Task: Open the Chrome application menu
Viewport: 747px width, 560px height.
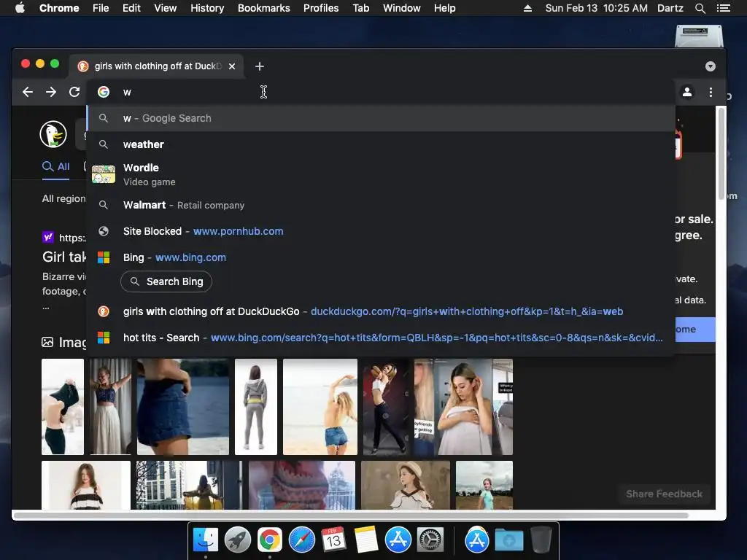Action: point(59,8)
